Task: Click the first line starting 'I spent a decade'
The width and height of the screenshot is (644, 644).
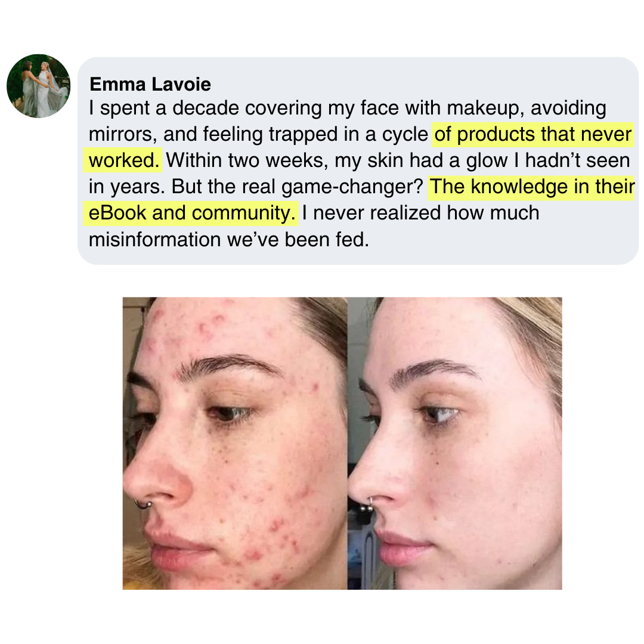Action: click(x=348, y=108)
